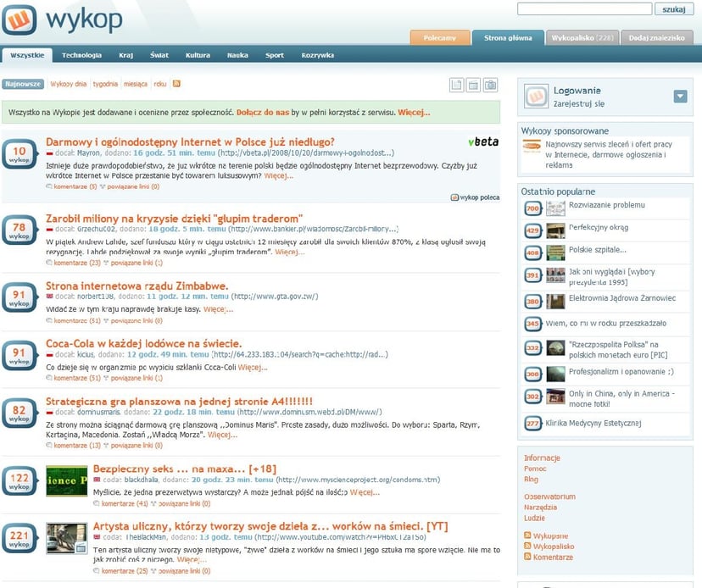The height and width of the screenshot is (588, 702).
Task: Switch to the camera thumbnail view icon
Action: click(x=490, y=85)
